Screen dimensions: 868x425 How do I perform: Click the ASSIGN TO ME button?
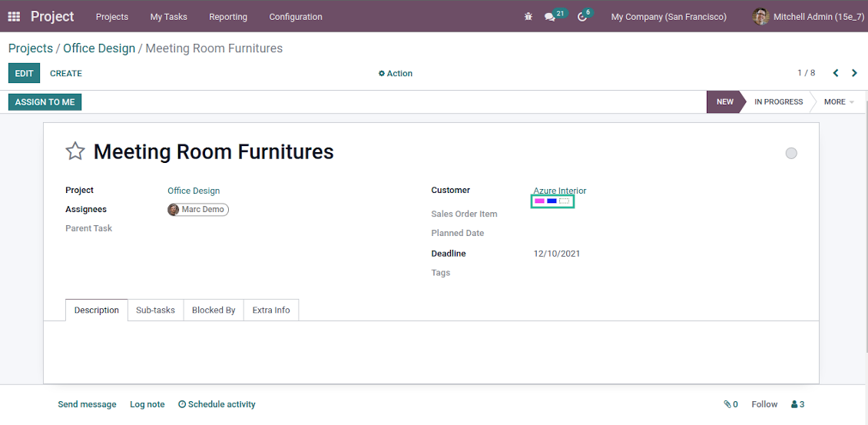click(45, 101)
